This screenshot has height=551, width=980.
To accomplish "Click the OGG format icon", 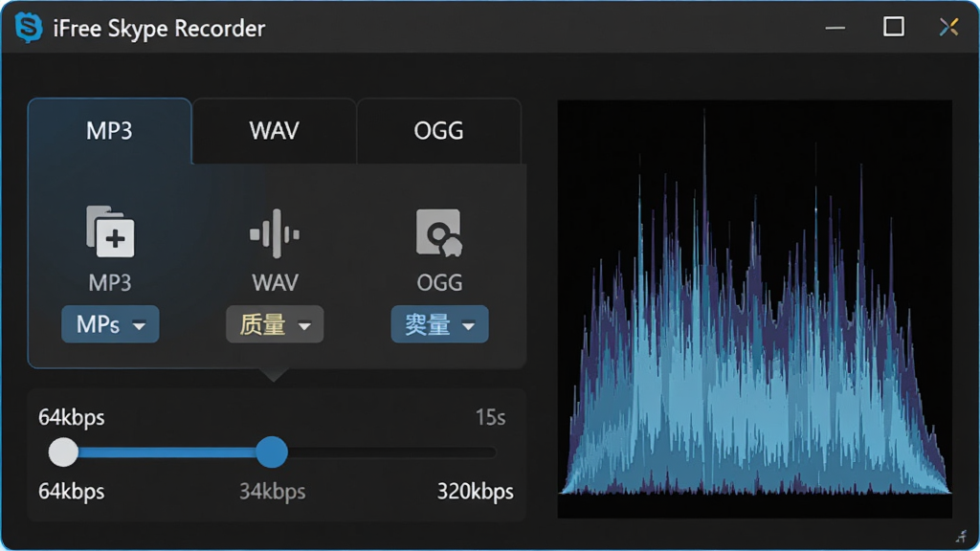I will coord(439,233).
